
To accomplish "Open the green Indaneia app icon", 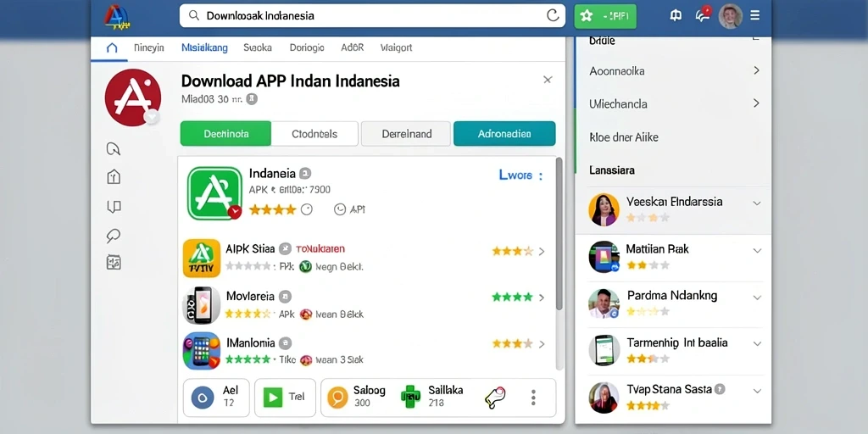I will coord(214,193).
